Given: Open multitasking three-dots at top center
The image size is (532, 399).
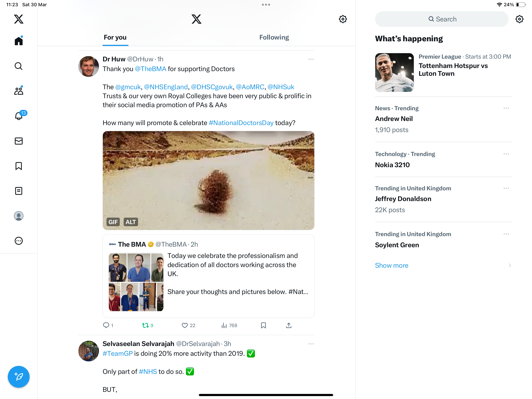Looking at the screenshot, I should coord(266,4).
